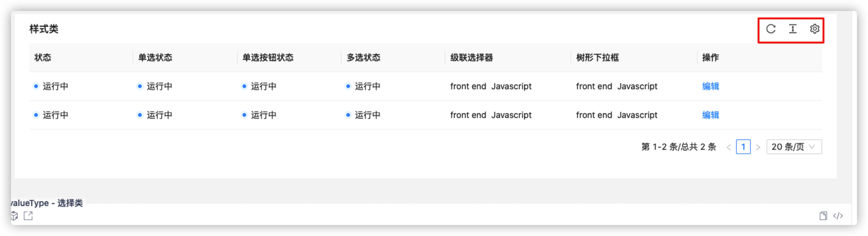Open the column settings gear icon
868x236 pixels.
coord(815,29)
